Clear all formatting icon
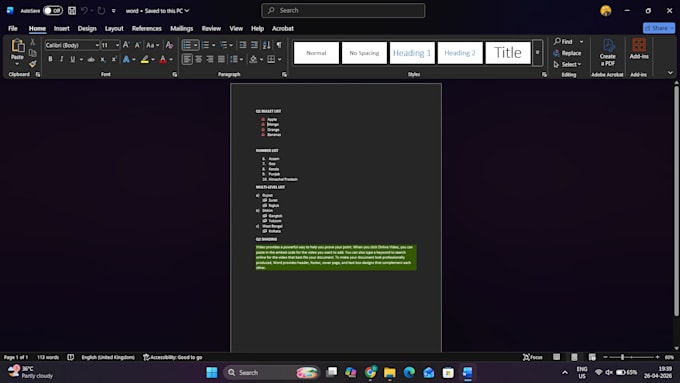This screenshot has width=680, height=383. (170, 45)
